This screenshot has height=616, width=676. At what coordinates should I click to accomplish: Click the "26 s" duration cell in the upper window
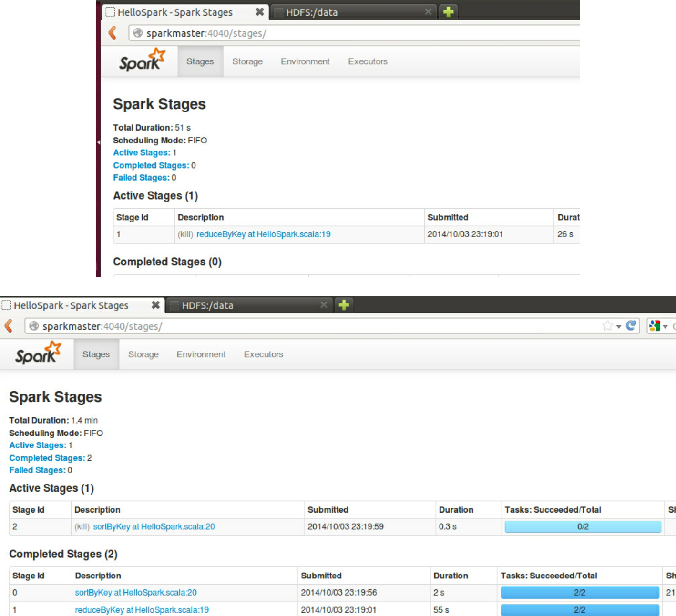[565, 234]
